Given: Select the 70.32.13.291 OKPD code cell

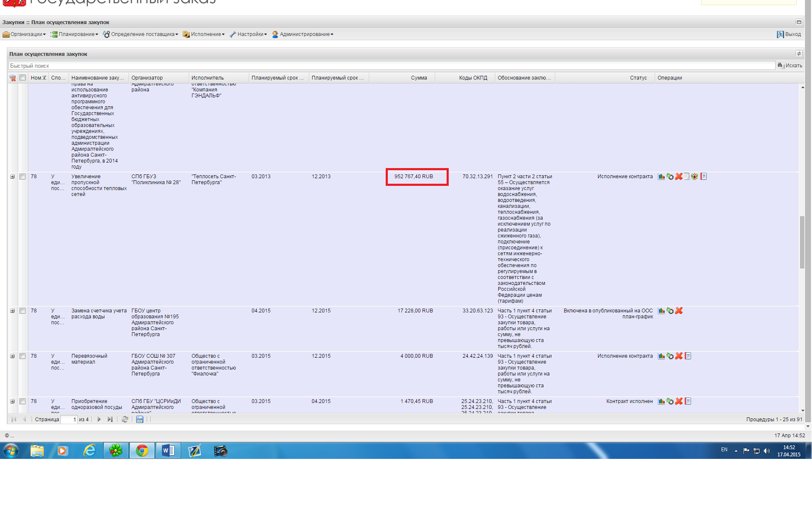Looking at the screenshot, I should [477, 177].
